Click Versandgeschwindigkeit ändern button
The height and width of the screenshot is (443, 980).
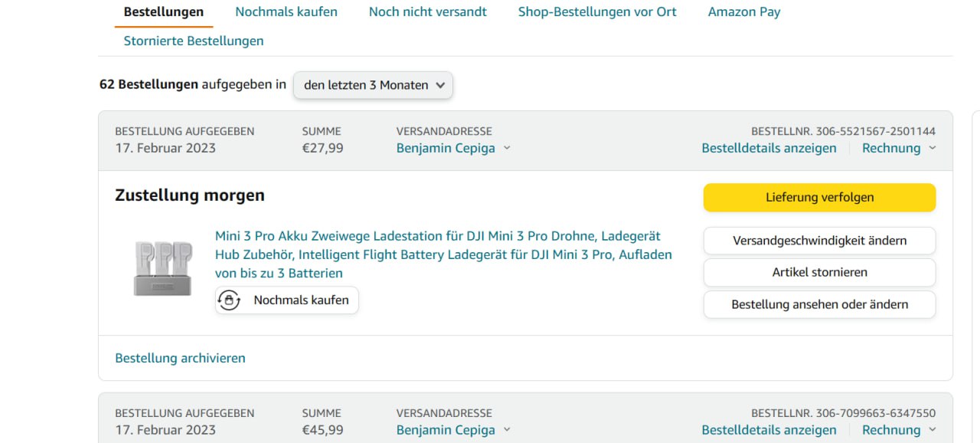[819, 241]
